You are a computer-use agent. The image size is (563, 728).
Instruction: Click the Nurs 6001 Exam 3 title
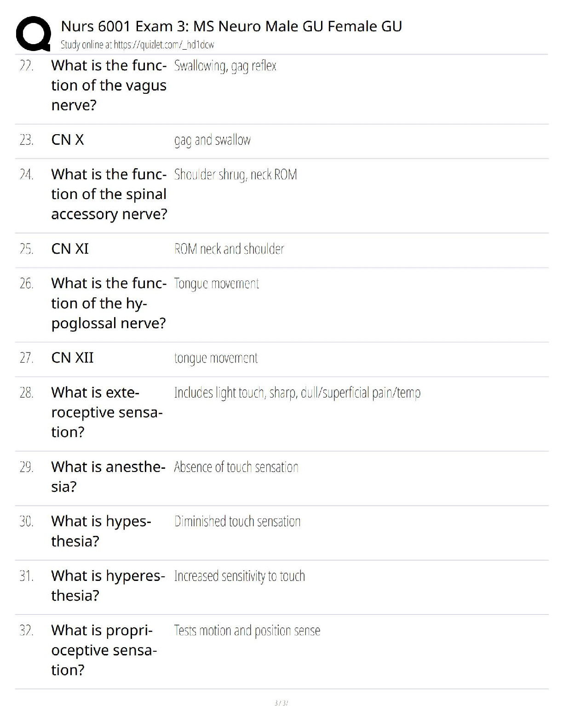(x=231, y=26)
